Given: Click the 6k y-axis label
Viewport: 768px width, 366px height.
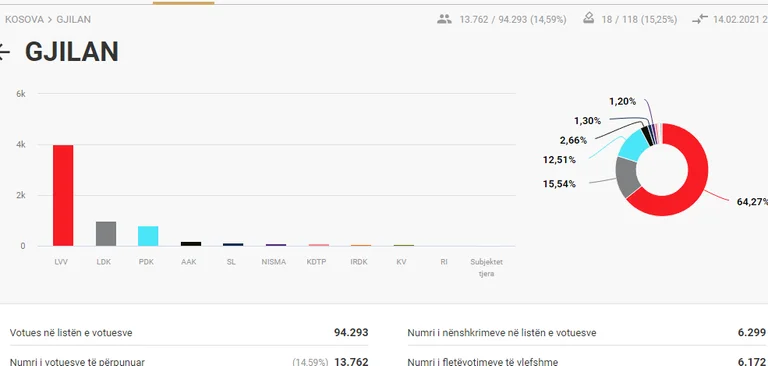Looking at the screenshot, I should point(21,94).
